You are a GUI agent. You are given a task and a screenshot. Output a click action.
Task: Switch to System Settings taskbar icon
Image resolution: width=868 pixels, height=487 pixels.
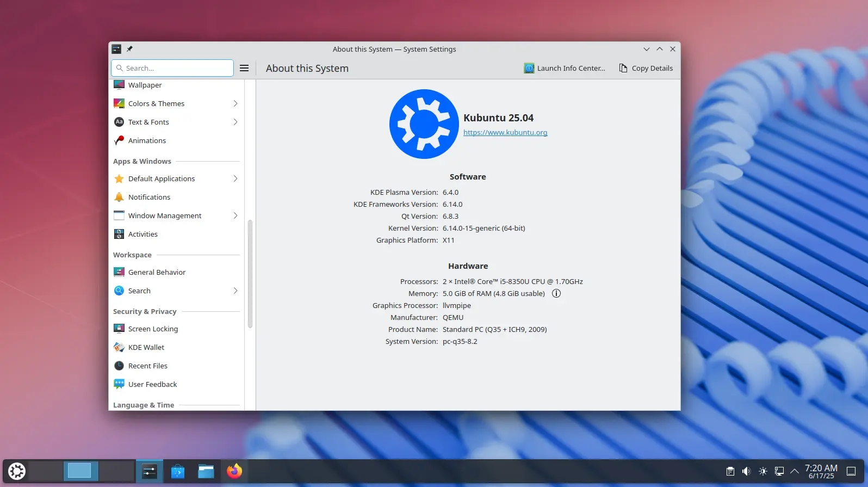point(150,471)
